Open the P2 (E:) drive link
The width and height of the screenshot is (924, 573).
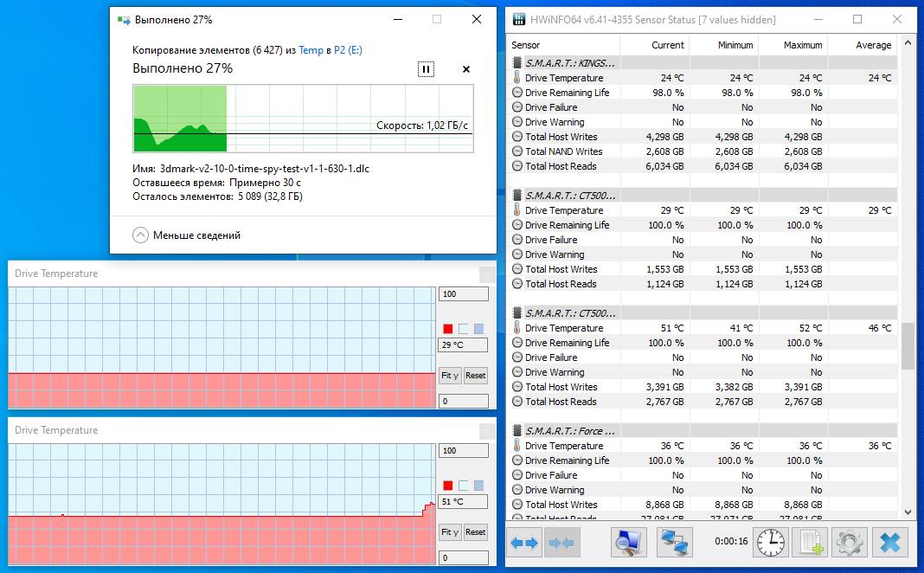(x=348, y=51)
